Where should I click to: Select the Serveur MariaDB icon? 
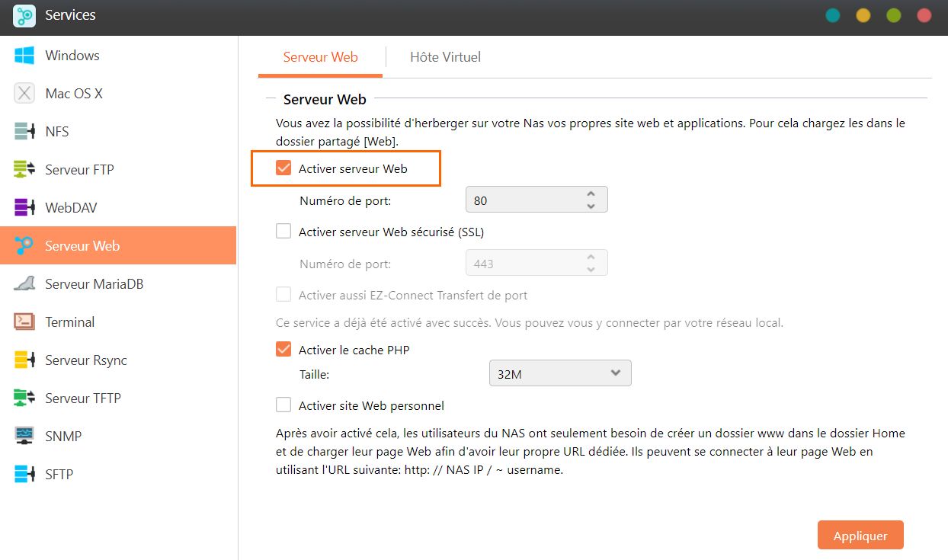click(24, 284)
